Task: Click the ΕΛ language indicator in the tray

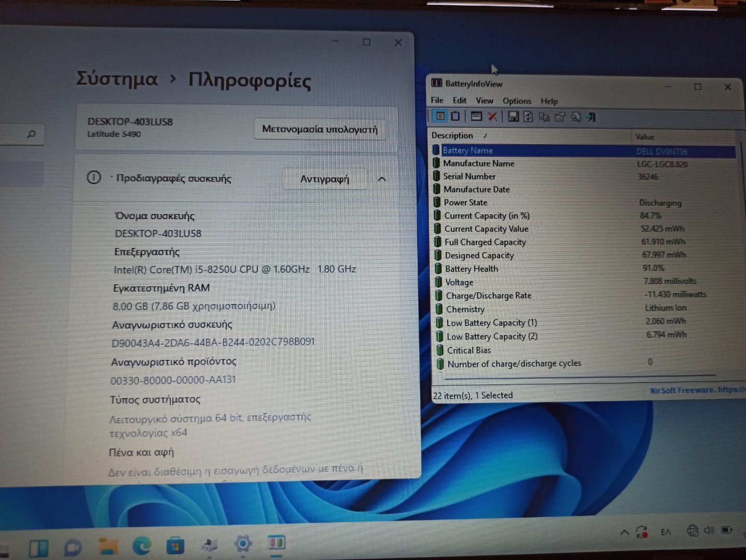Action: 666,532
